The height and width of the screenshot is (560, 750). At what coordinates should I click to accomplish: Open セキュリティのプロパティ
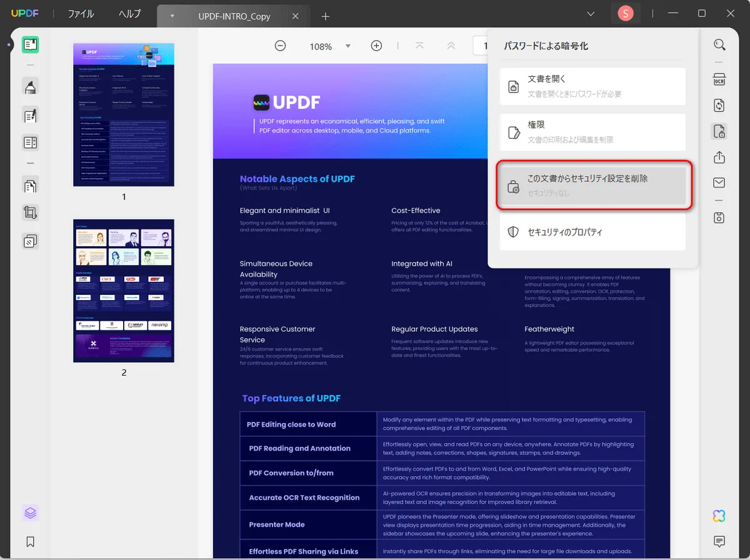point(592,232)
